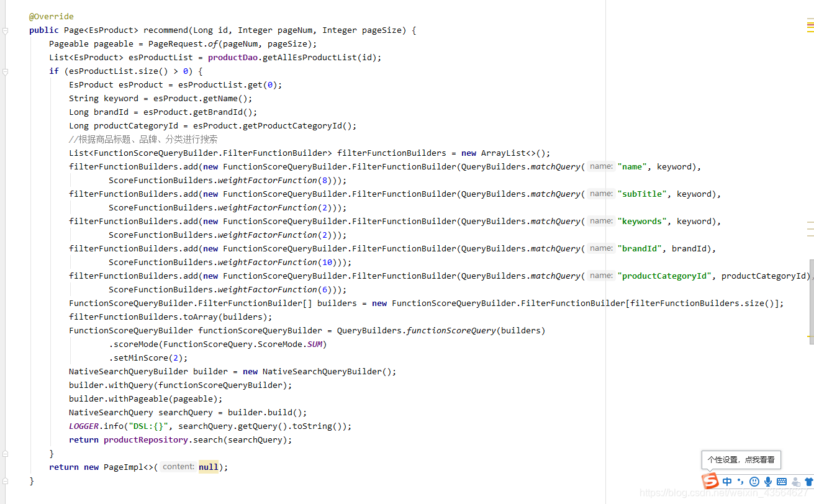Click the @Override annotation
Screen dimensions: 814x504
click(x=52, y=17)
